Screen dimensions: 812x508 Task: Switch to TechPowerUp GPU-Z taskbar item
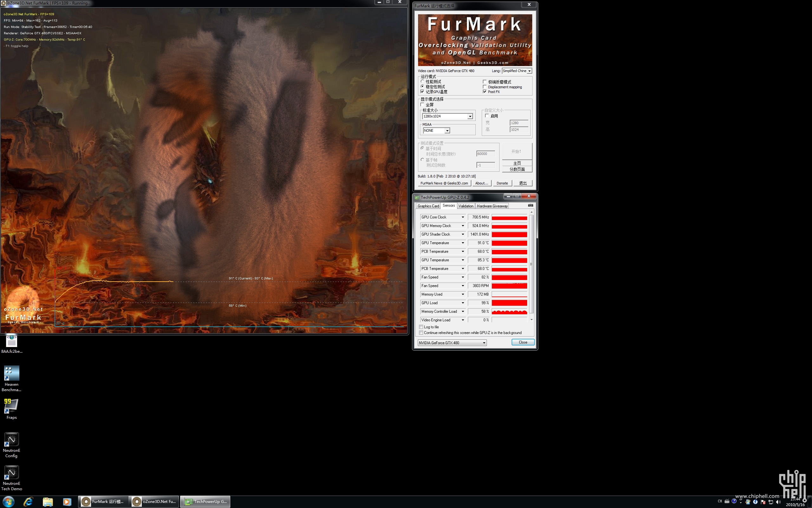click(x=205, y=502)
